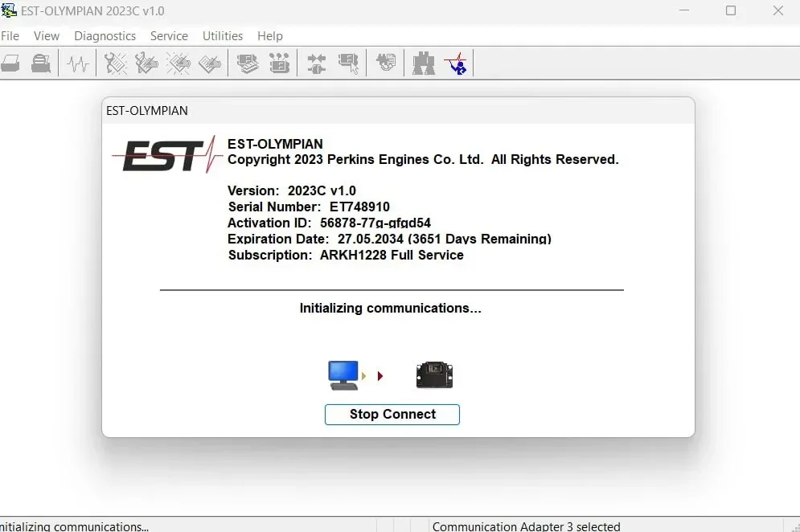Viewport: 800px width, 532px height.
Task: Open the Diagnostics menu
Action: 105,35
